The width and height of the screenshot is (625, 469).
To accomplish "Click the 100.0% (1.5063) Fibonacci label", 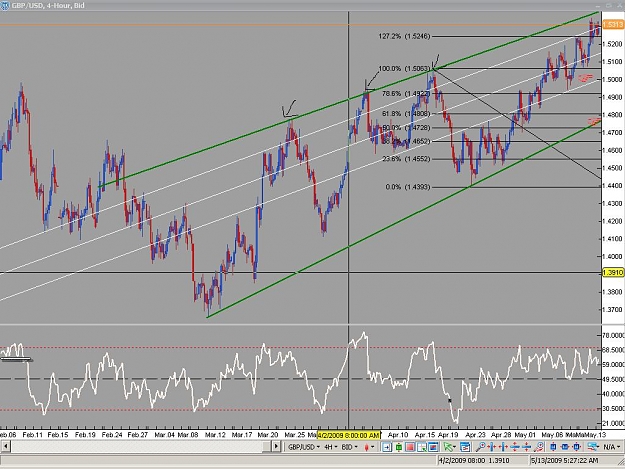I will 404,69.
